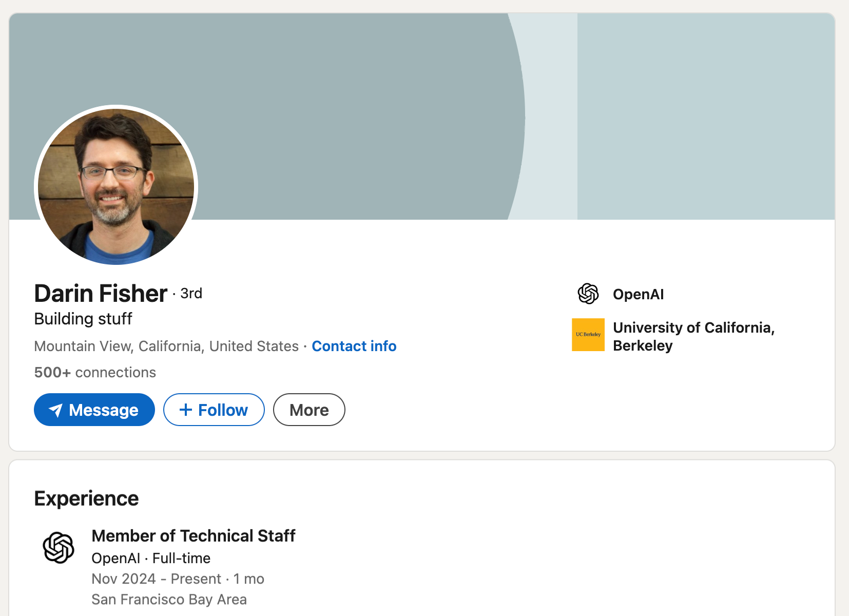The image size is (849, 616).
Task: Open University of California, Berkeley link
Action: tap(693, 336)
